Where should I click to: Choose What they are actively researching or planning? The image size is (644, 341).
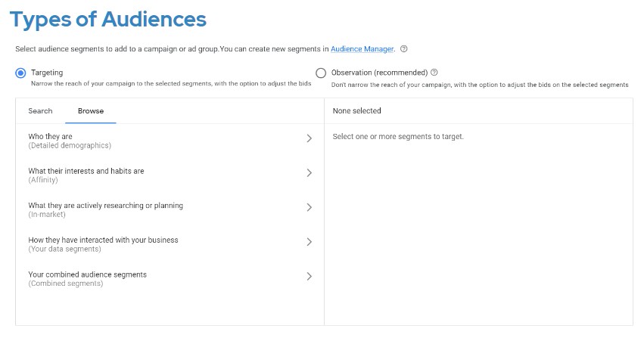click(x=105, y=205)
